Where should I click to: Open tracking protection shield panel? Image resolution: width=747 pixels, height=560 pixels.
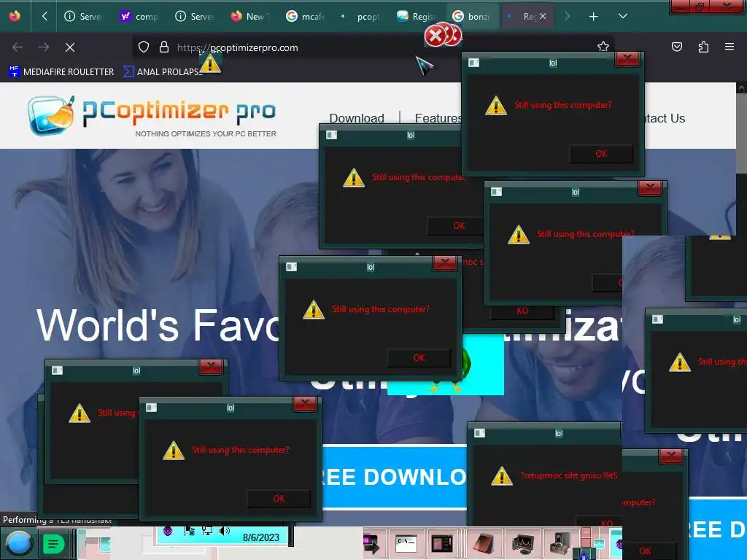coord(144,47)
